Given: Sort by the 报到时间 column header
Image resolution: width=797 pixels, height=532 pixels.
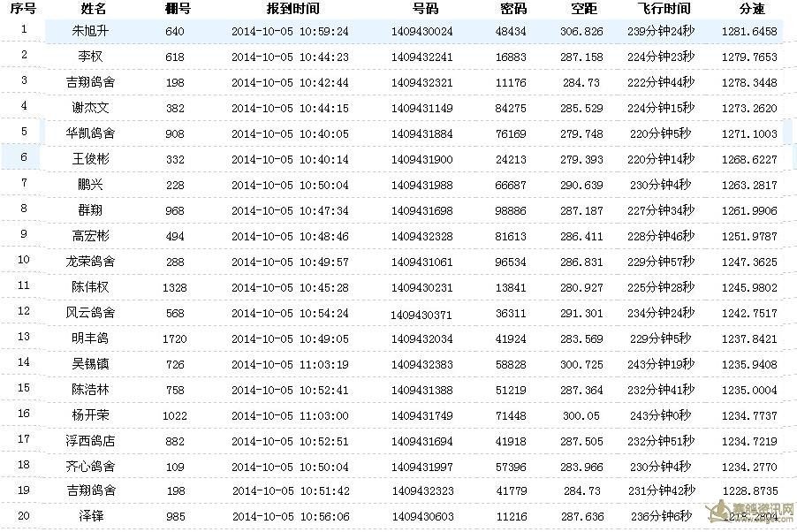Looking at the screenshot, I should [292, 9].
